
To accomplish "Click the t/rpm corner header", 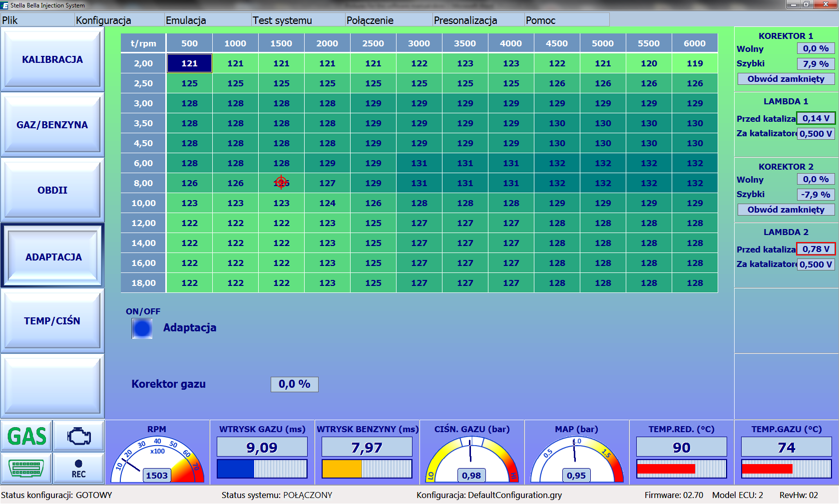I will pos(143,43).
